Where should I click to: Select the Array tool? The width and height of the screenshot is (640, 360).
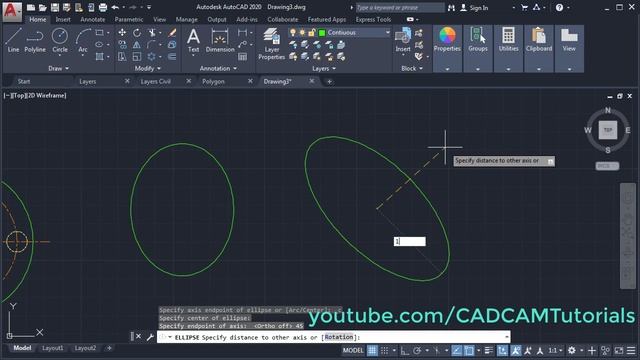tap(152, 56)
